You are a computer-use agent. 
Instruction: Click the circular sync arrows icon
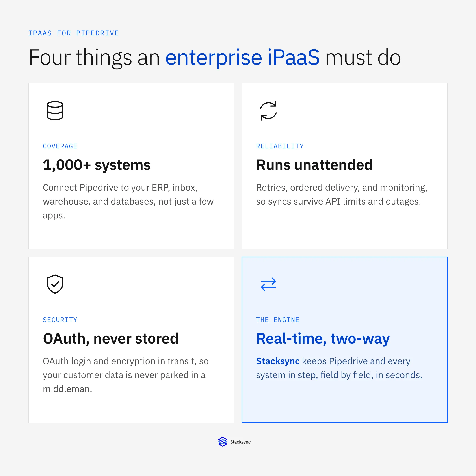coord(268,111)
